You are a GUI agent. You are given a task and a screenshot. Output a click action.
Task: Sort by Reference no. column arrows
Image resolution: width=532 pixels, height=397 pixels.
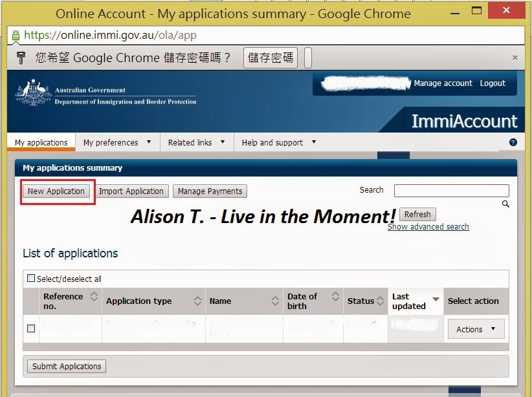(94, 297)
